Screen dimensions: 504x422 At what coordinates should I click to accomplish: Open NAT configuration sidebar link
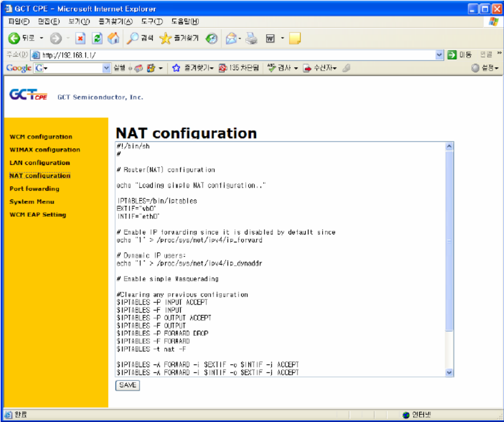(40, 176)
